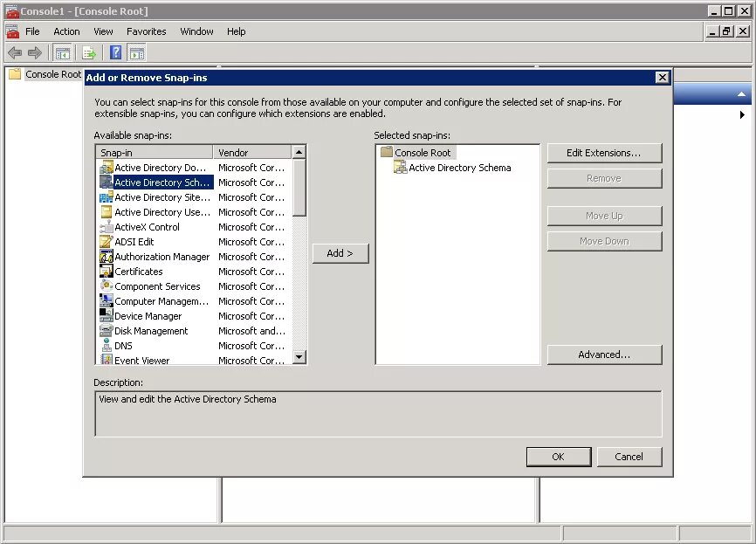Select the Certificates row text

pyautogui.click(x=139, y=272)
